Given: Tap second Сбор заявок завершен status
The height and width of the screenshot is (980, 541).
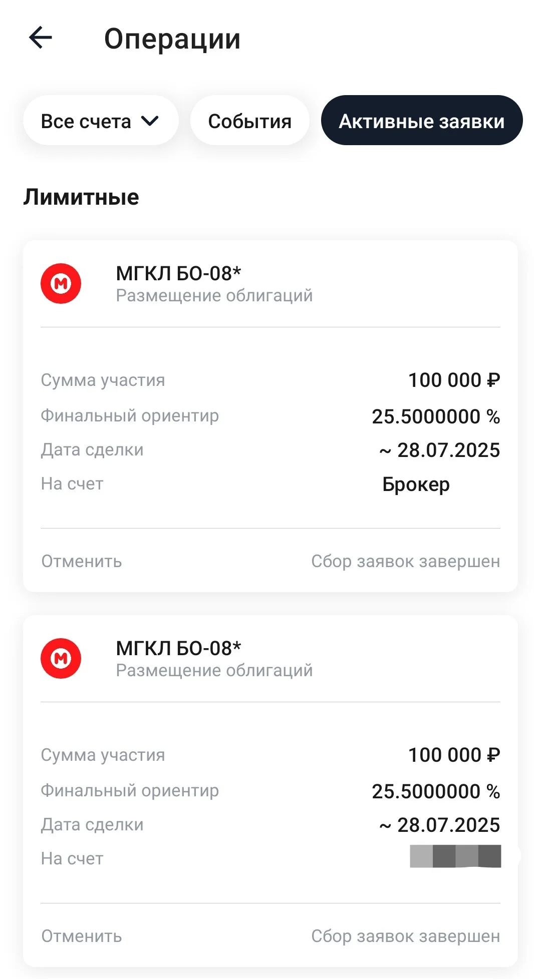Looking at the screenshot, I should click(x=405, y=936).
